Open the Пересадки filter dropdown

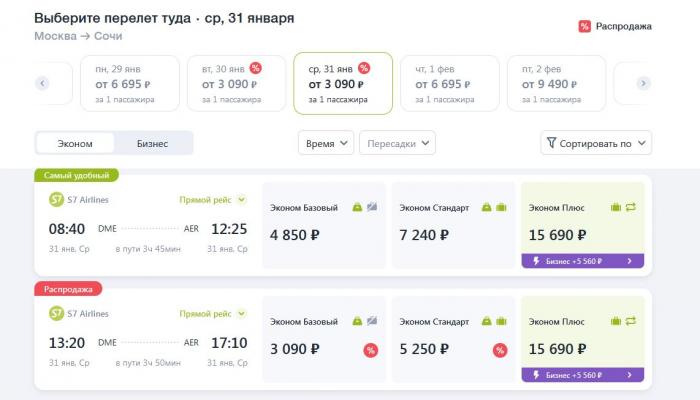(397, 143)
